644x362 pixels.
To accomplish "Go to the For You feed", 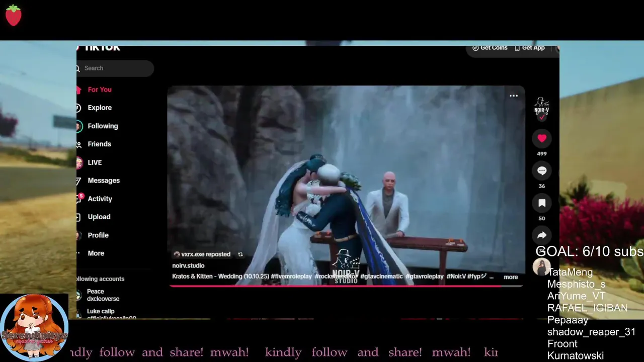I will (x=100, y=89).
